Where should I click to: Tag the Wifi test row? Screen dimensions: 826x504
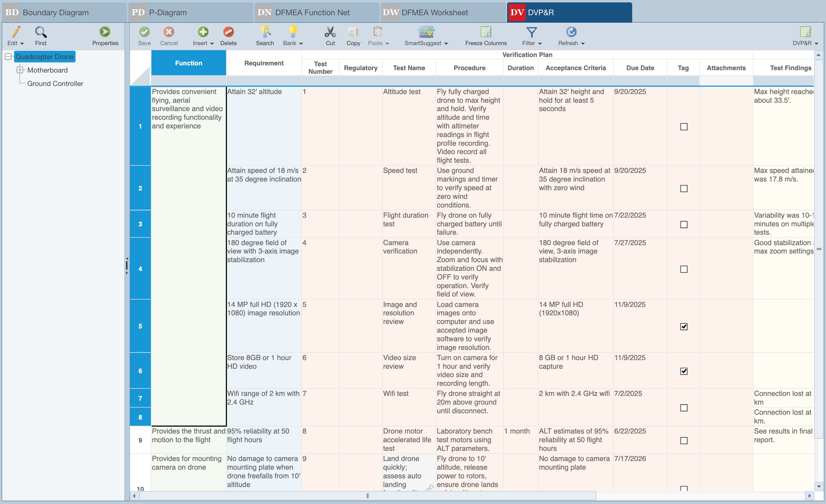click(x=684, y=408)
